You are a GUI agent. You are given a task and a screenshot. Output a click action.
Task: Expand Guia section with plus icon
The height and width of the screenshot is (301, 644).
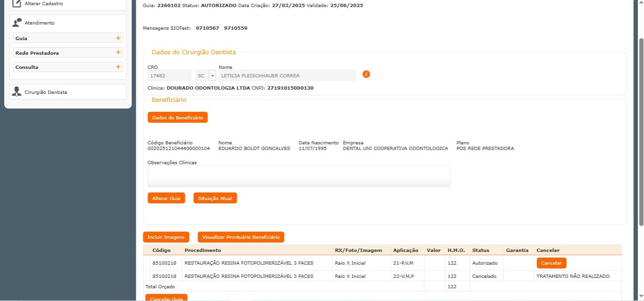pos(118,38)
